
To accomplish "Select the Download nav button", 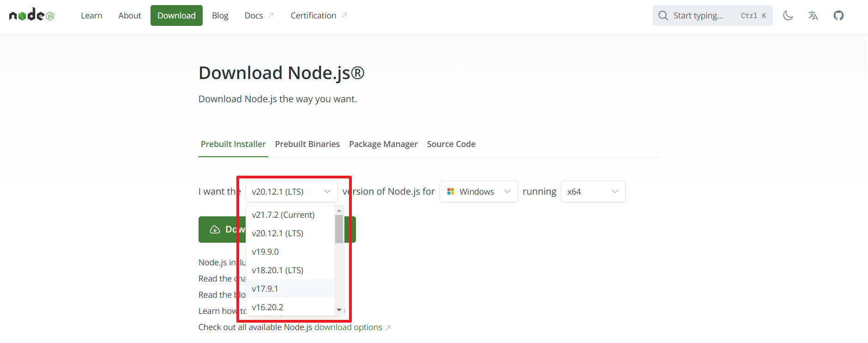I will click(176, 15).
